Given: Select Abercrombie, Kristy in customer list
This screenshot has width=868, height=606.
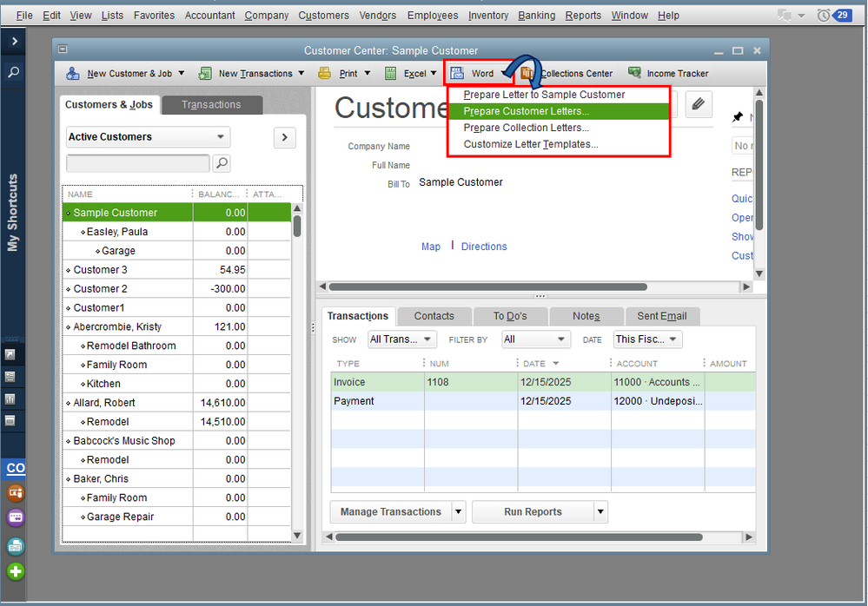Looking at the screenshot, I should click(176, 326).
